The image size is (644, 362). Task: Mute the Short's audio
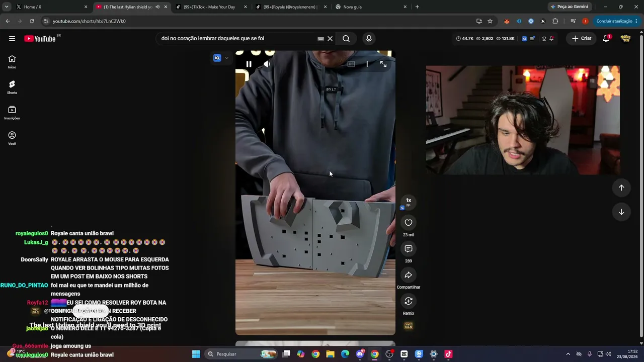[267, 64]
